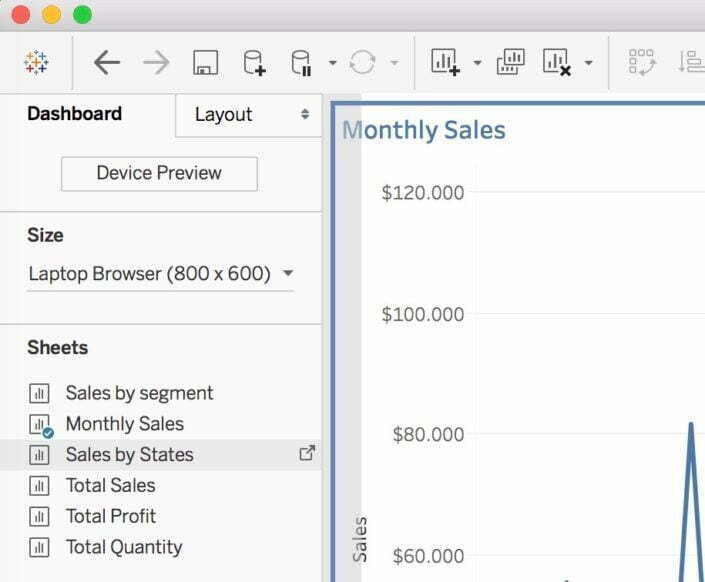This screenshot has height=582, width=705.
Task: Switch to the Layout tab
Action: point(249,115)
